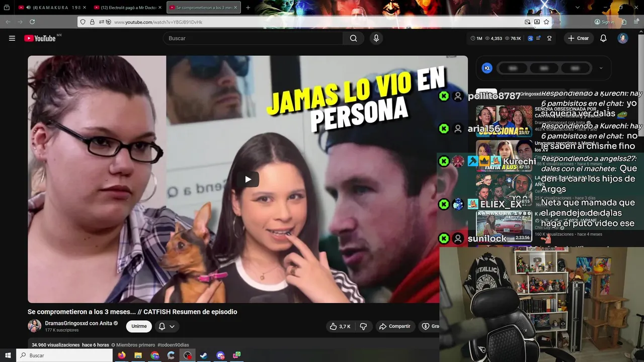Click the Compartir share button
Viewport: 644px width, 362px height.
[x=395, y=326]
